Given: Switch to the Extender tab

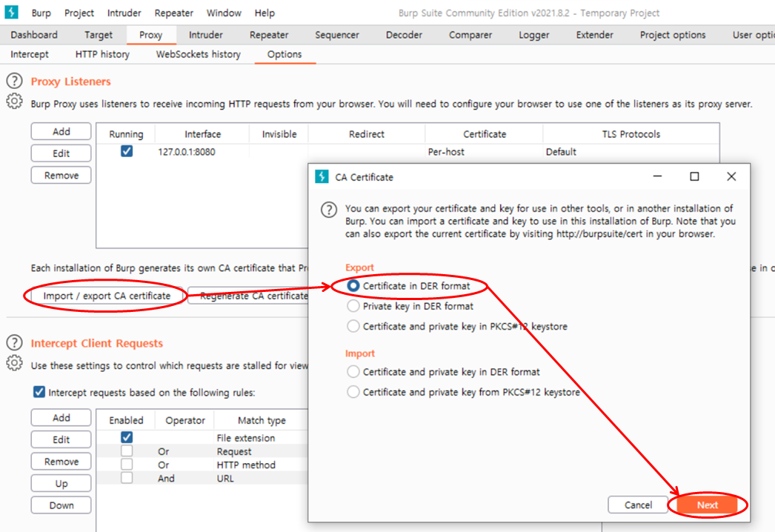Looking at the screenshot, I should [x=595, y=35].
